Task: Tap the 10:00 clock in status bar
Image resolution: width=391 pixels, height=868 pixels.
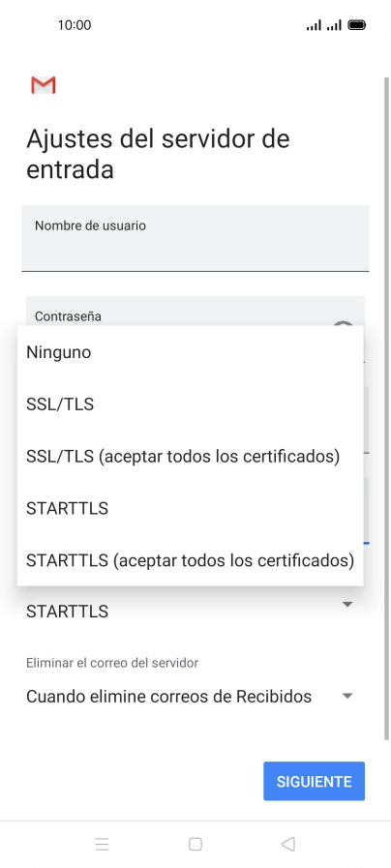Action: click(x=75, y=25)
